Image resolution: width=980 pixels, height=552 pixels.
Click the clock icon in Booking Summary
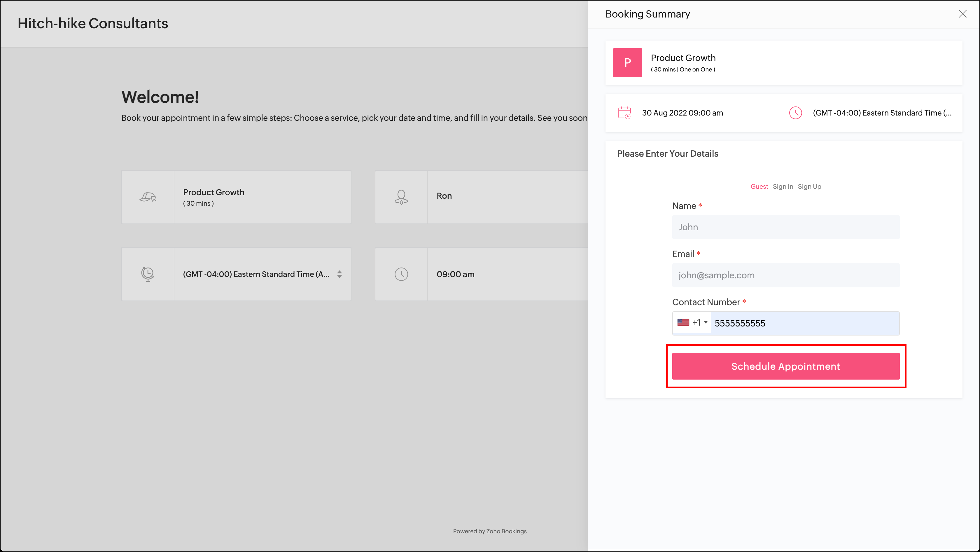pos(795,113)
